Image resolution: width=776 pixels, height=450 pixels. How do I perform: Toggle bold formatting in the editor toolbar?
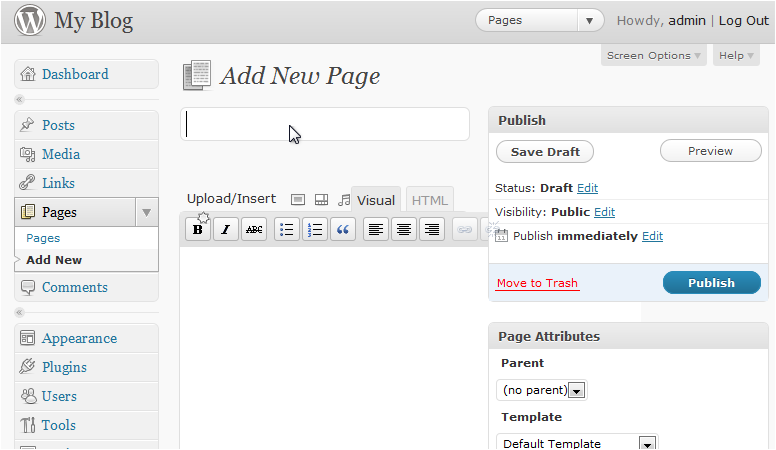point(198,229)
